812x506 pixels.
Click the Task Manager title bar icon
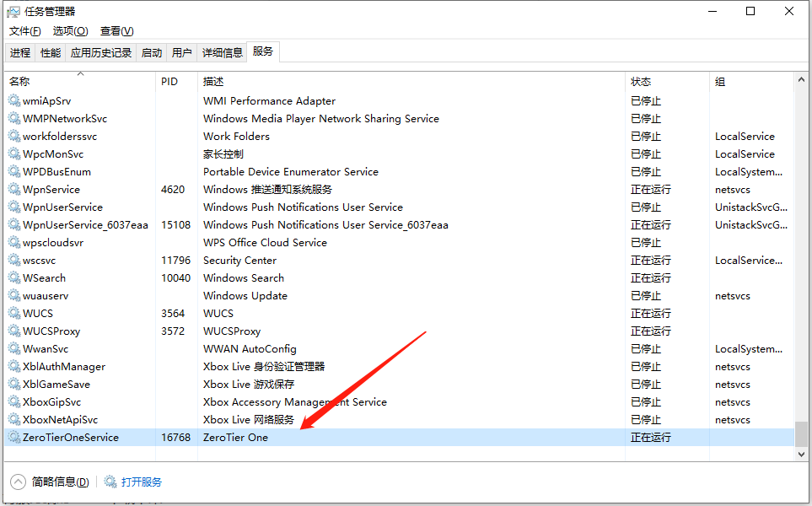13,12
